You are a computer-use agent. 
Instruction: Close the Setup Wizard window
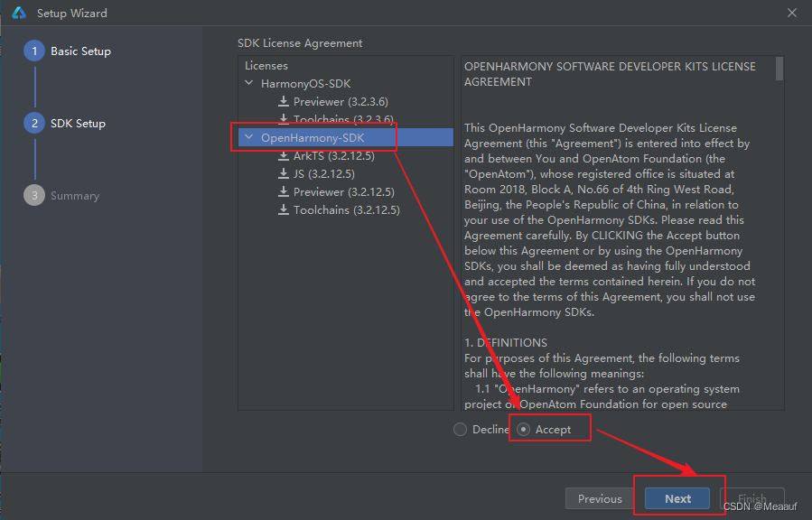(x=792, y=13)
